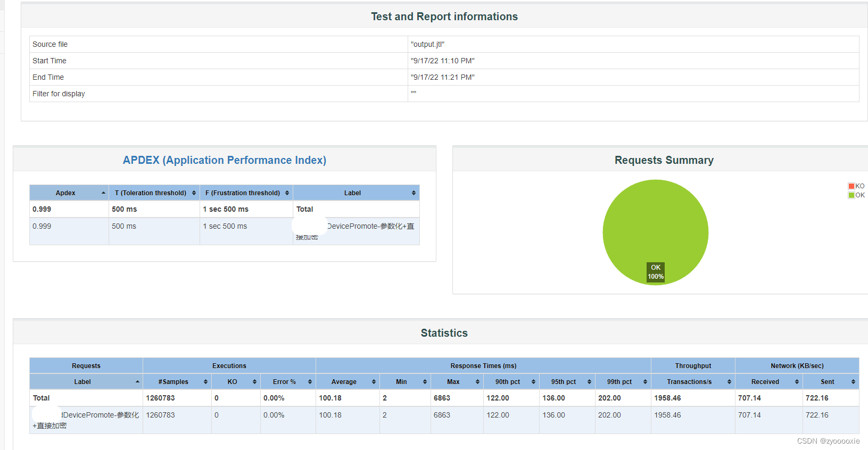
Task: Click Total samples value 1260783
Action: pos(160,398)
